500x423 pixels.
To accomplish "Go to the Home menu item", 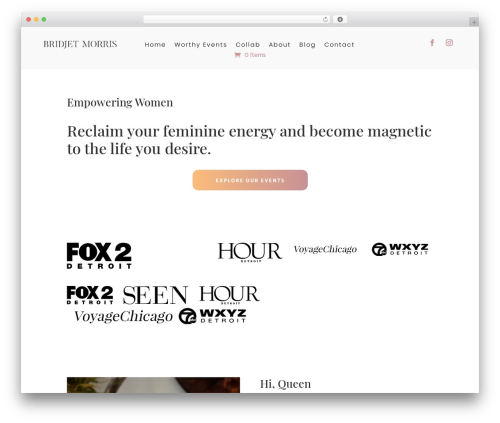I will [155, 45].
